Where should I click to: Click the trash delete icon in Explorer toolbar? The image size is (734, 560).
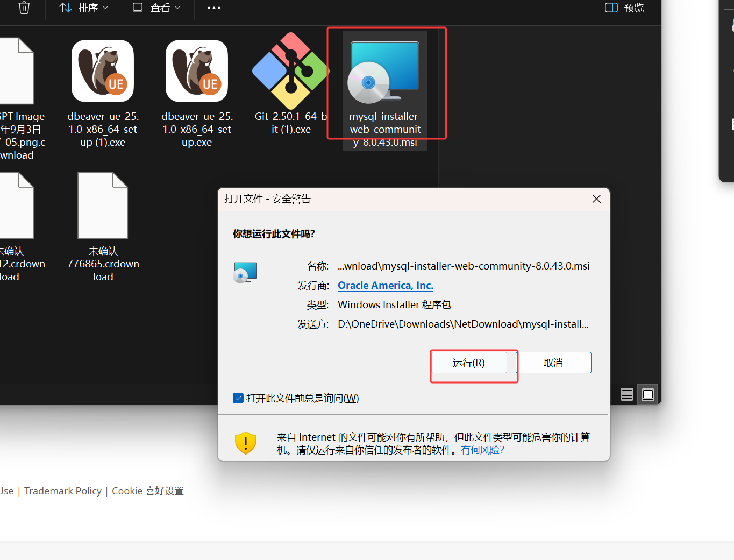click(24, 8)
